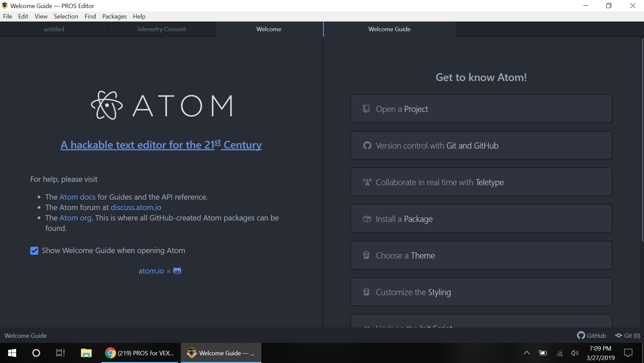Uncheck Show Welcome Guide when opening Atom
The image size is (644, 363).
coord(34,251)
